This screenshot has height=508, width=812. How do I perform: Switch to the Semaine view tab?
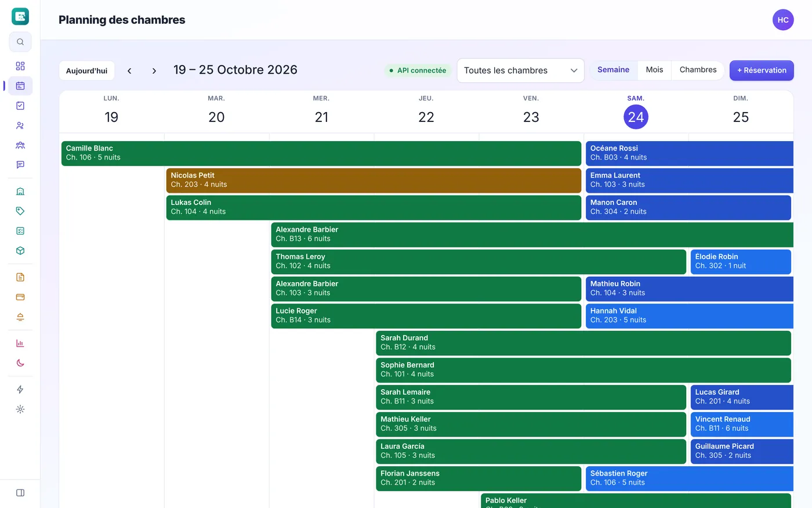pos(613,70)
